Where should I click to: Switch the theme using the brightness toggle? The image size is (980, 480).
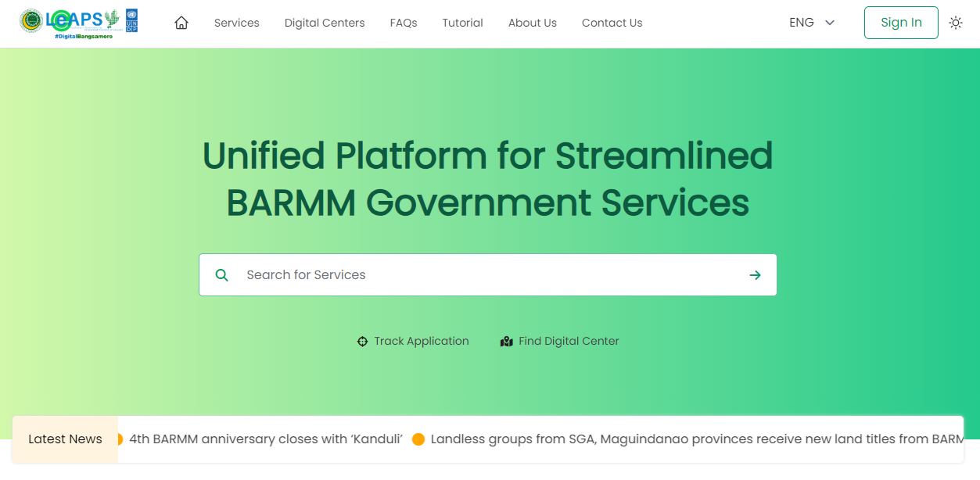click(956, 23)
